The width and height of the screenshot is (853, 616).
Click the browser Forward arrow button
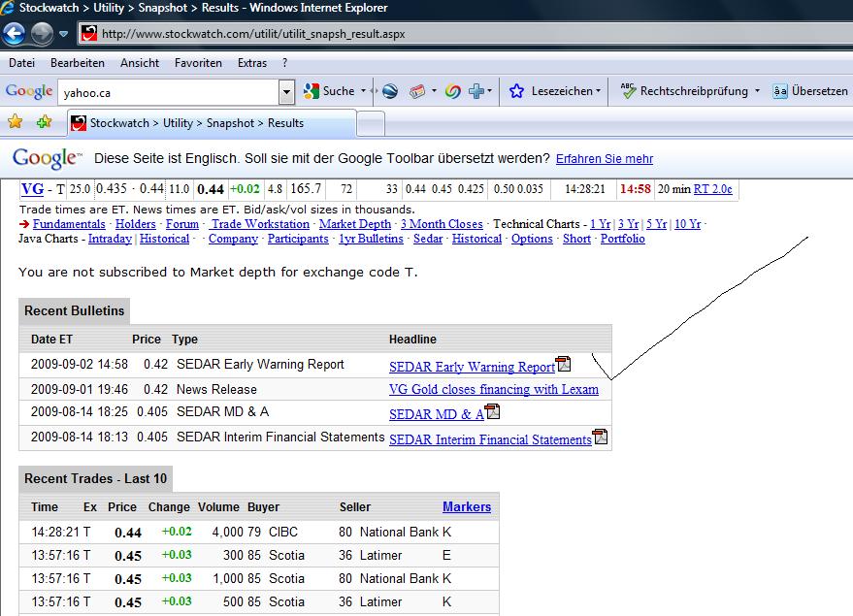[42, 34]
